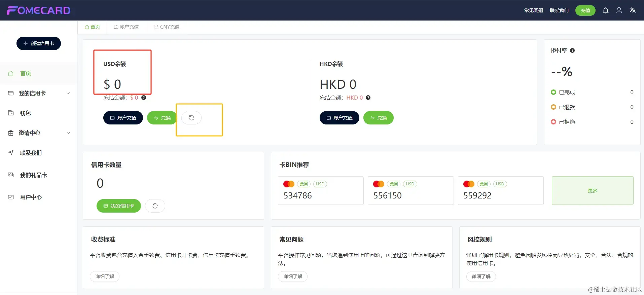Image resolution: width=644 pixels, height=295 pixels.
Task: Click the 联系我们 paper-plane icon in sidebar
Action: (x=11, y=153)
